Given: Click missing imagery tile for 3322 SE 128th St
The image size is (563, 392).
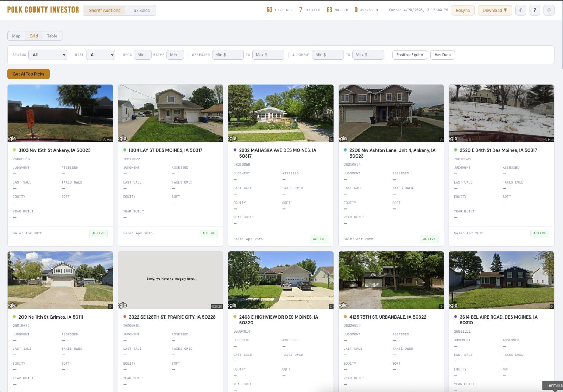Looking at the screenshot, I should [x=170, y=280].
